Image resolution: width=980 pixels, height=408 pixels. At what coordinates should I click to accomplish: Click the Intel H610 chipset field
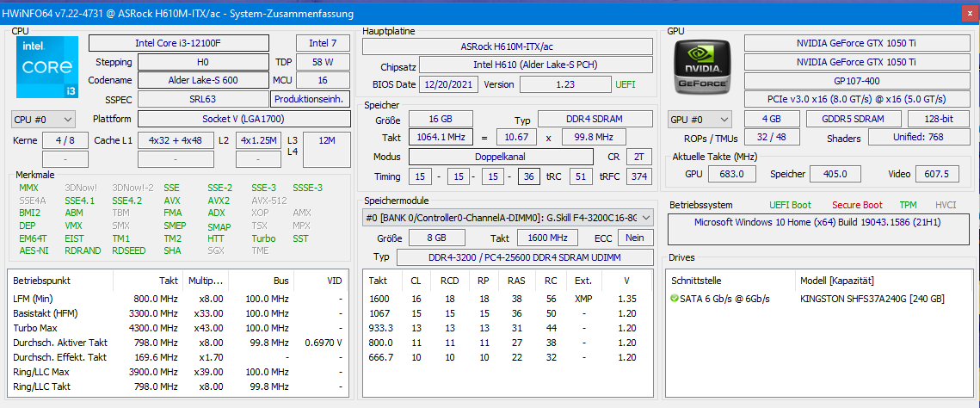click(x=536, y=65)
